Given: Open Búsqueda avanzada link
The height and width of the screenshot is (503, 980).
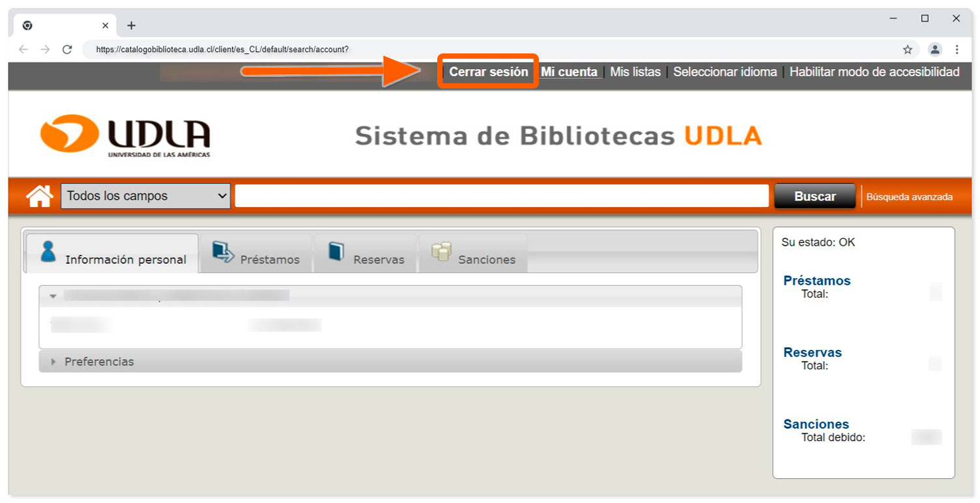Looking at the screenshot, I should (909, 197).
